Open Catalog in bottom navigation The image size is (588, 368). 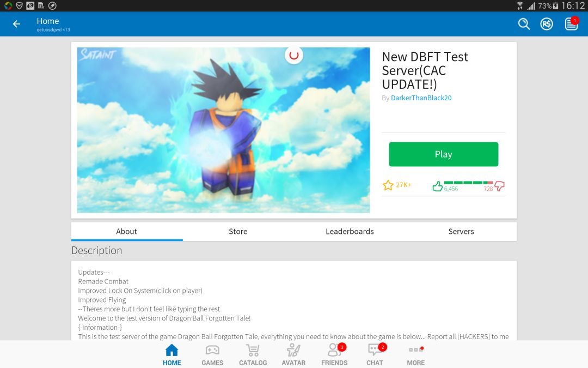pos(253,355)
